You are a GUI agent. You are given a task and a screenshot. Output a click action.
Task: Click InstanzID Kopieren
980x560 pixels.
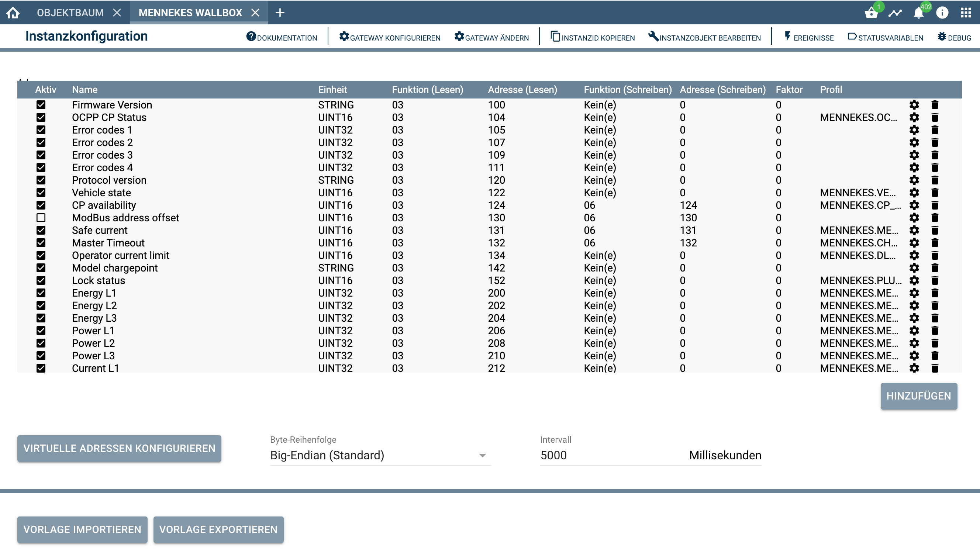(593, 37)
